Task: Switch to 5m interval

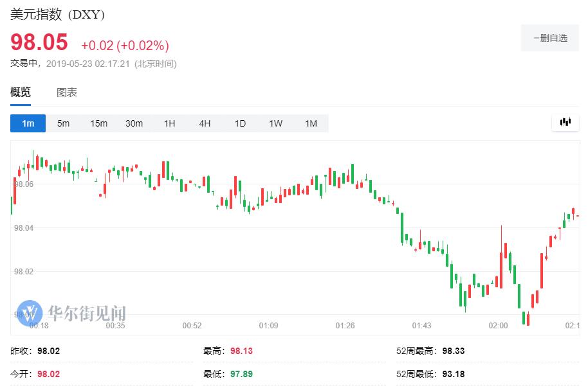Action: [63, 123]
